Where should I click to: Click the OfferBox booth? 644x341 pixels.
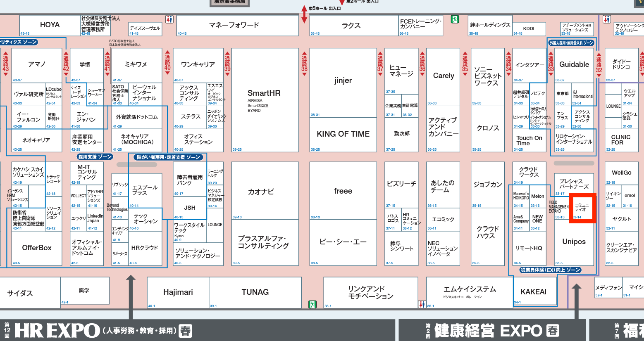[x=37, y=248]
